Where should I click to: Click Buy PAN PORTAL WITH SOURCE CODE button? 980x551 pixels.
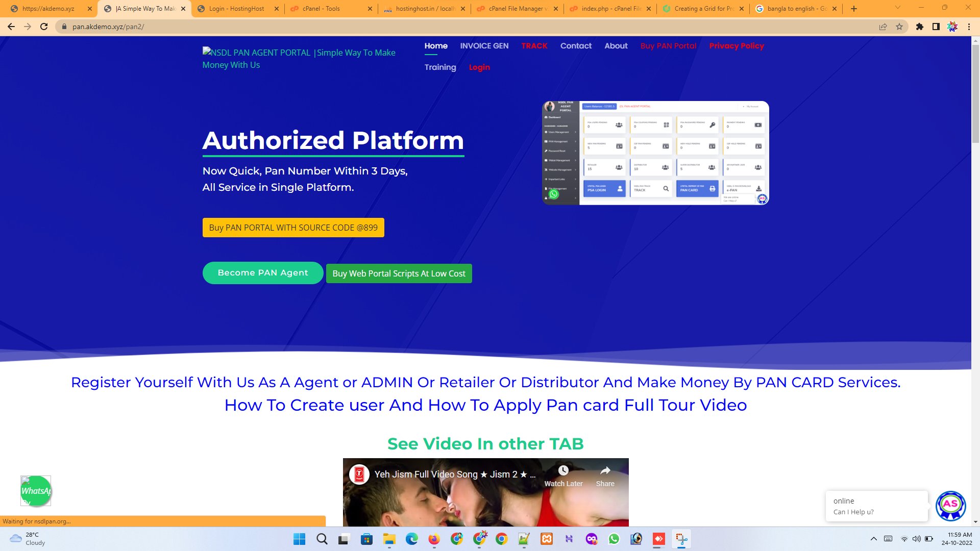point(293,228)
